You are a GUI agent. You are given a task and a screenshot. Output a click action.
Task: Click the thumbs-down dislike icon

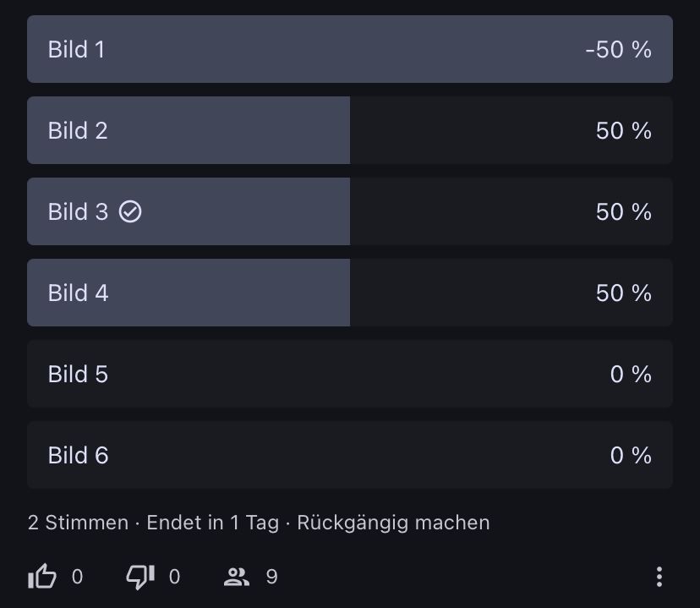(139, 577)
